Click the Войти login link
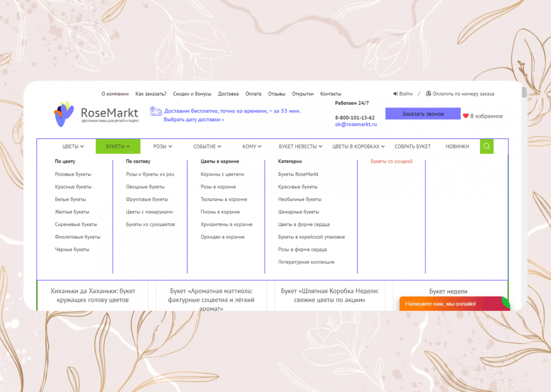 point(406,94)
